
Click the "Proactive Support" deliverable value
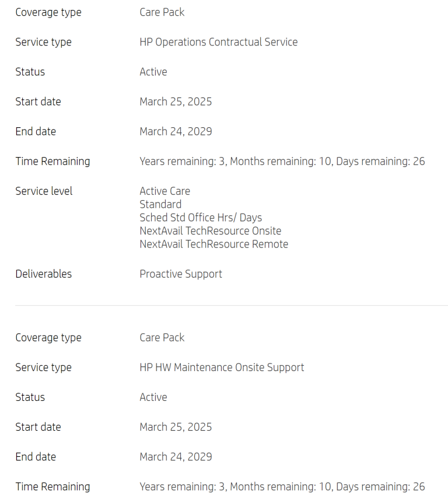181,274
